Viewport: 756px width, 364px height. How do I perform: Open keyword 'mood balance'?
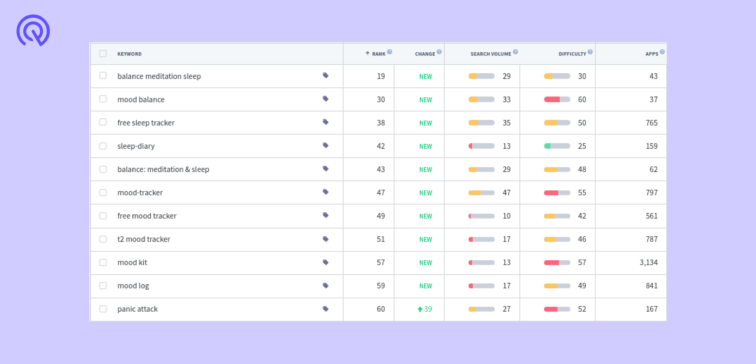[x=141, y=99]
